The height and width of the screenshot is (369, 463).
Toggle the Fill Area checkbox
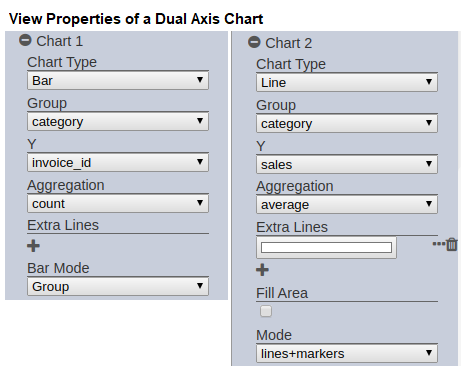[x=266, y=311]
